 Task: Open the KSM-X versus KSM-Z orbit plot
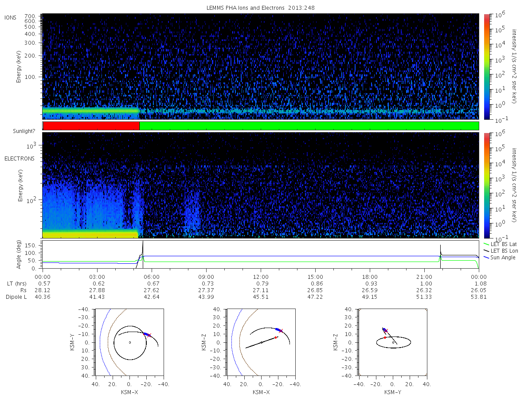pyautogui.click(x=261, y=342)
